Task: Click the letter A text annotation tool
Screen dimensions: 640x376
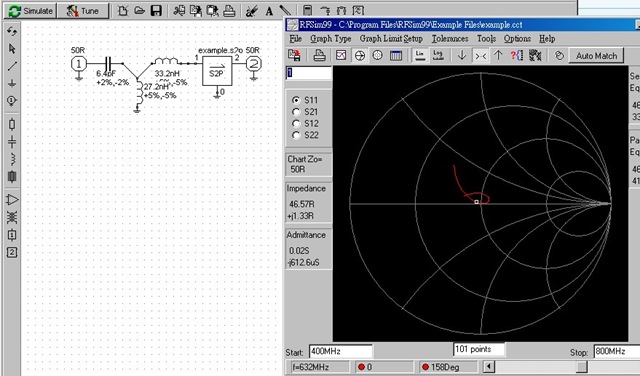Action: [x=269, y=11]
